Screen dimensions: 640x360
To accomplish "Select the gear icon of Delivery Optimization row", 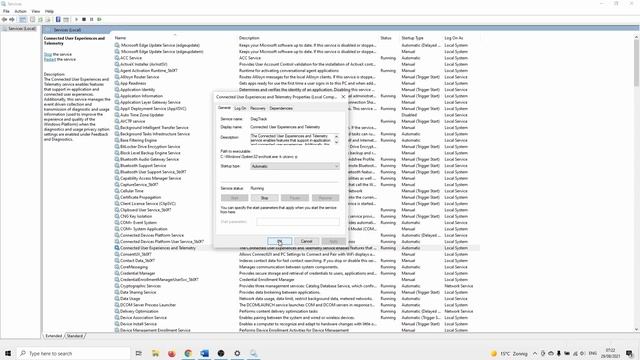I will click(x=117, y=311).
